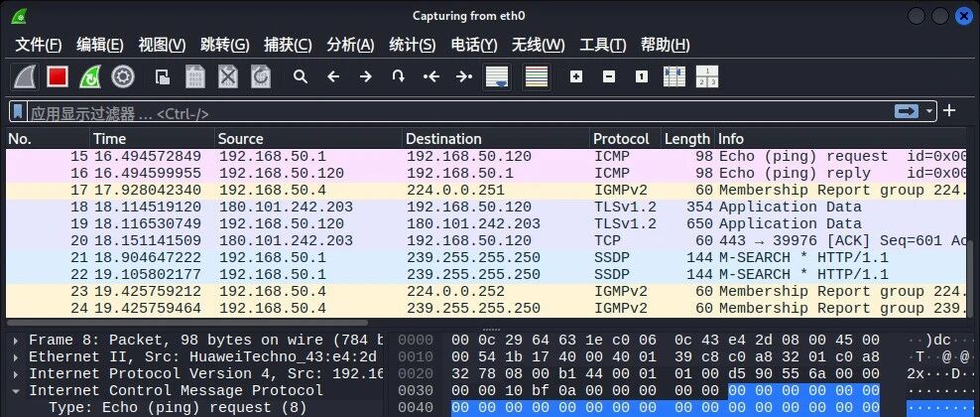Zoom out main window text
This screenshot has width=980, height=417.
(609, 76)
